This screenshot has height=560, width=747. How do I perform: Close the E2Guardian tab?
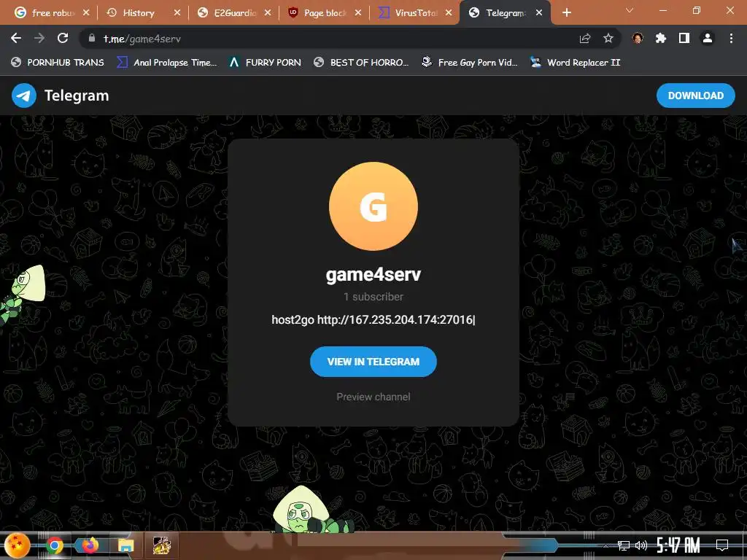[268, 13]
